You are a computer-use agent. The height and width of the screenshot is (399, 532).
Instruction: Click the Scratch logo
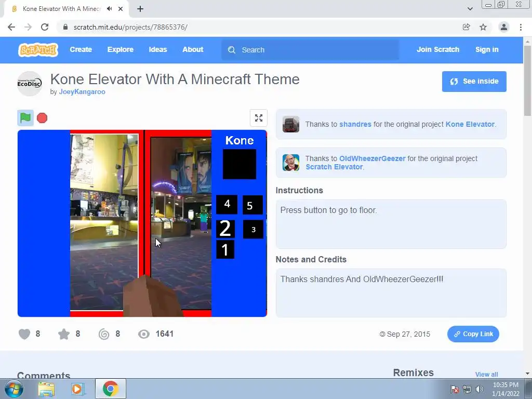(x=38, y=50)
